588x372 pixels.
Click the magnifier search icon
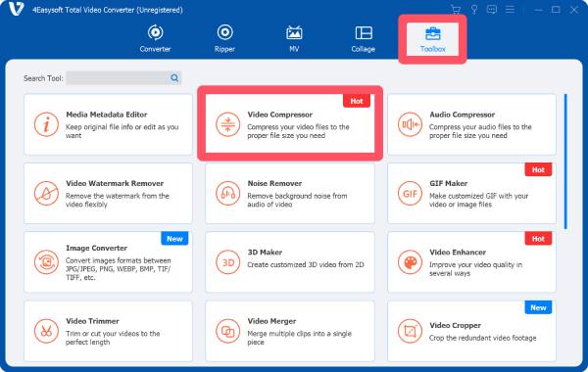click(x=174, y=78)
